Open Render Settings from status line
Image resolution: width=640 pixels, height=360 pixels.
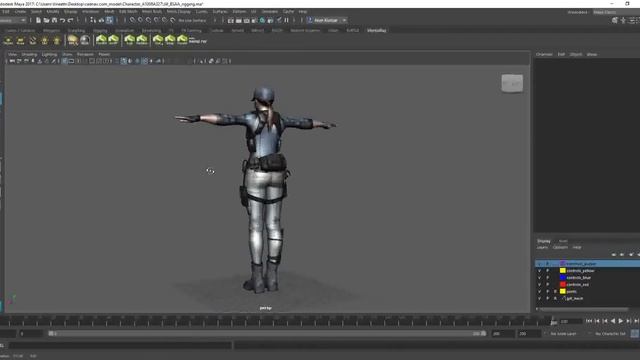254,20
